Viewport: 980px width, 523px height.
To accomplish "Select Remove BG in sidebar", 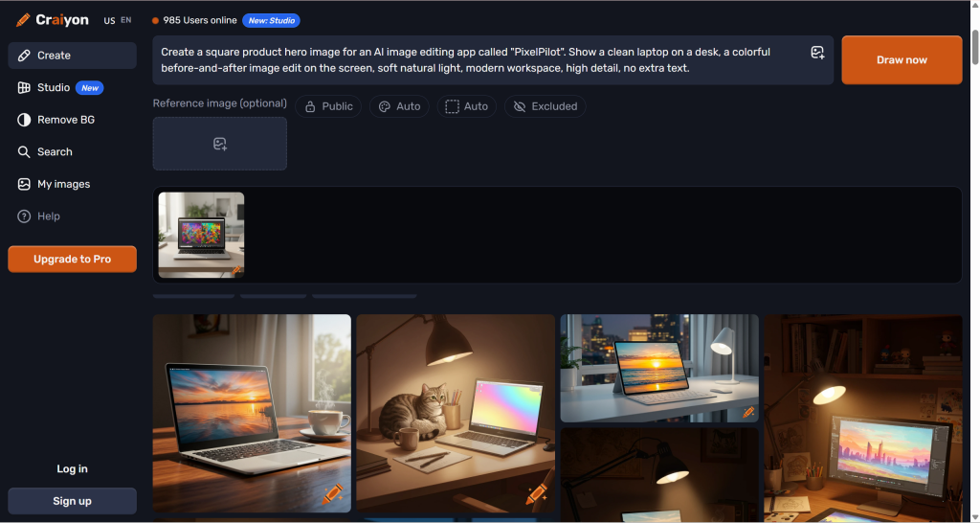I will tap(72, 120).
